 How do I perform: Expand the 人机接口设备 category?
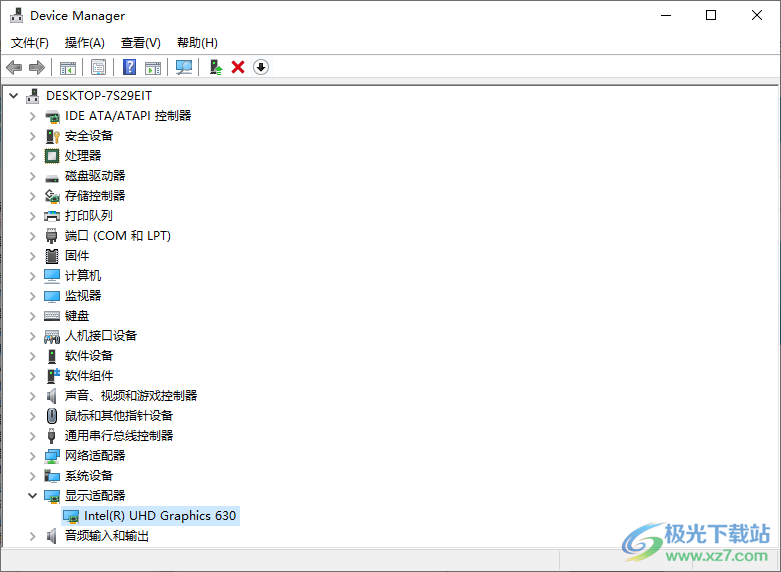(32, 336)
